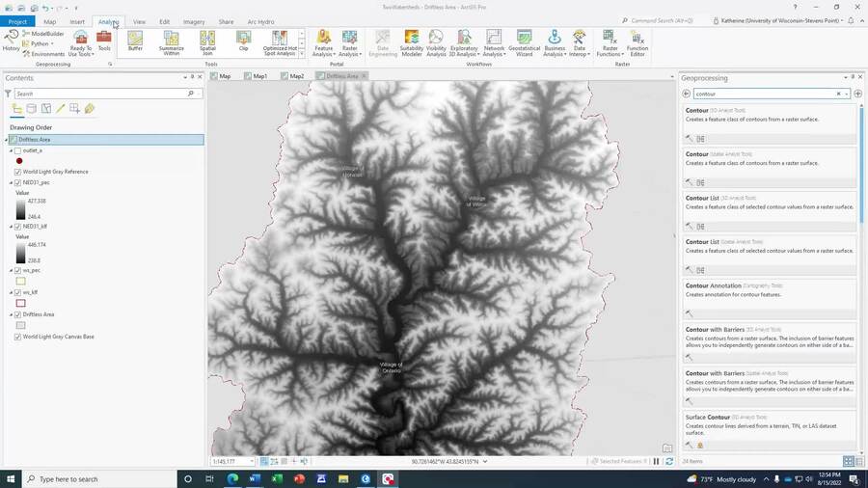Pause map drawing

656,461
